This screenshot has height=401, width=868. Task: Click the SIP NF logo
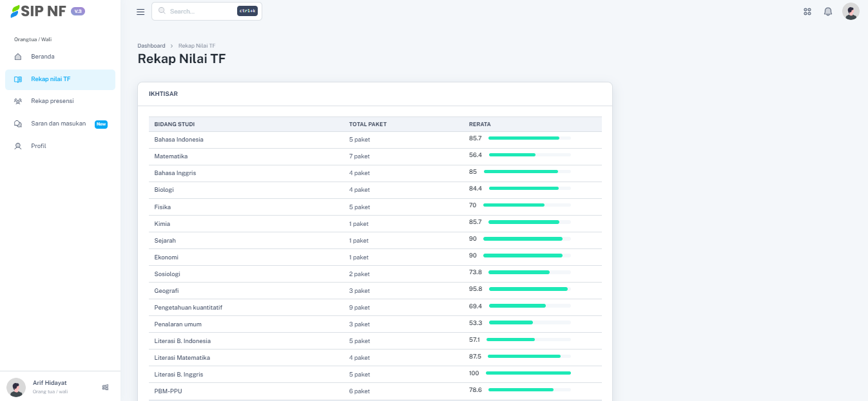(x=39, y=12)
